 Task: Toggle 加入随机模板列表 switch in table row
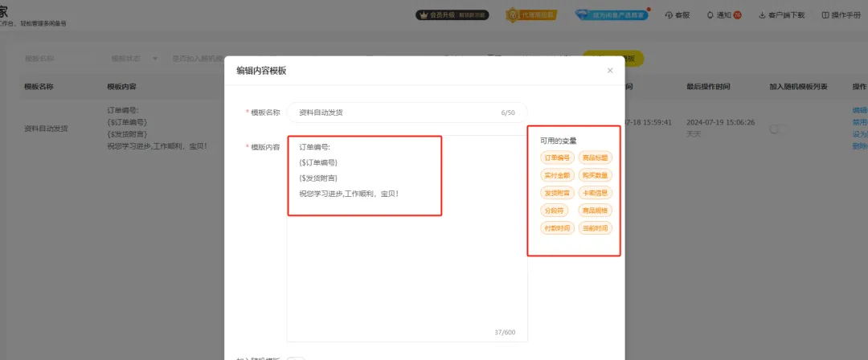pyautogui.click(x=777, y=129)
